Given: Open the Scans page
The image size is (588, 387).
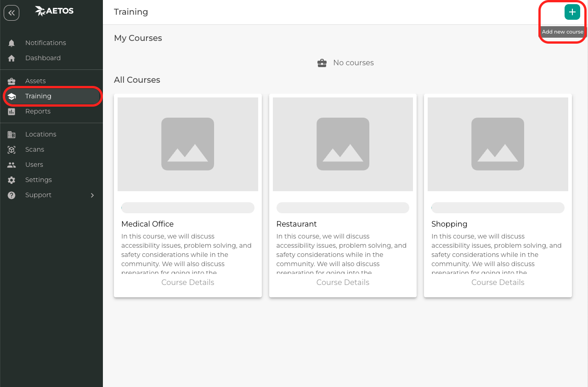Looking at the screenshot, I should [x=51, y=149].
